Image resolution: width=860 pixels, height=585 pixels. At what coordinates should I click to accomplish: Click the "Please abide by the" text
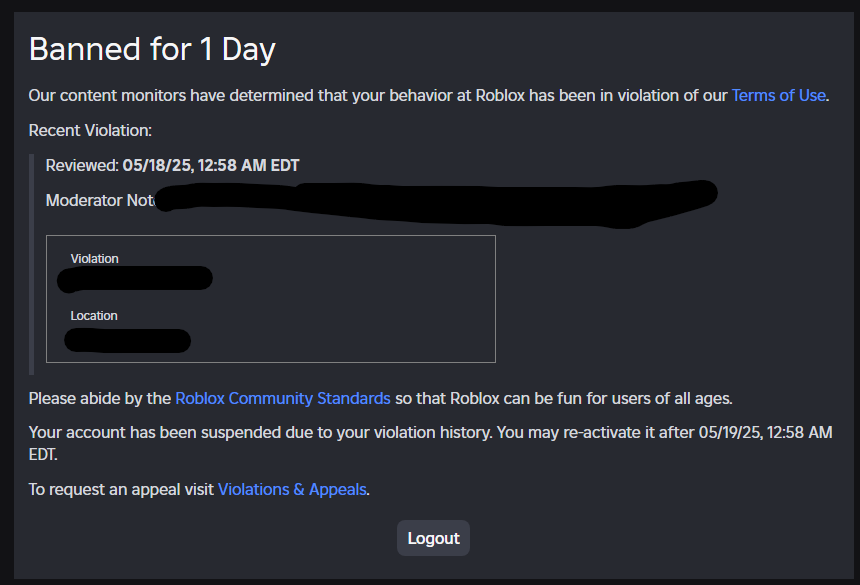pos(100,398)
